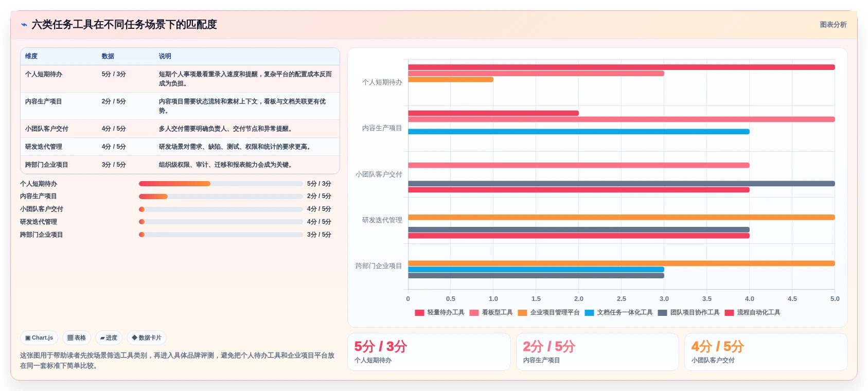Click the 数据 column header
Image resolution: width=868 pixels, height=391 pixels.
(108, 56)
